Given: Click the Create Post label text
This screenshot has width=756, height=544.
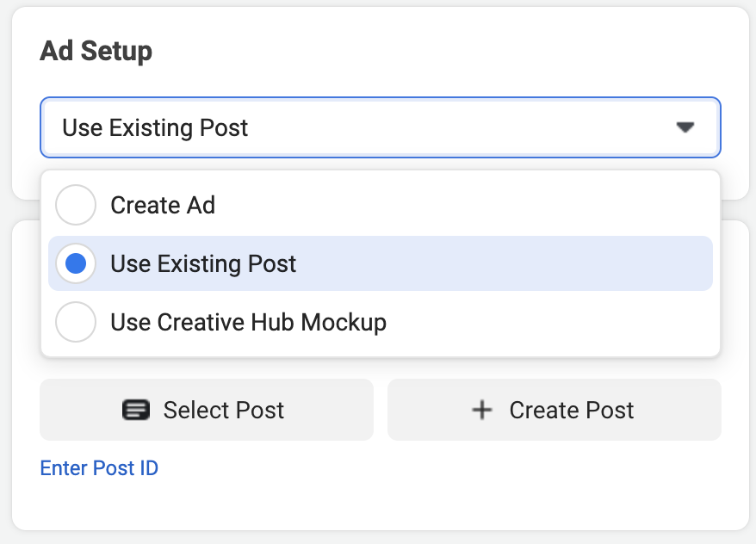Looking at the screenshot, I should tap(572, 410).
